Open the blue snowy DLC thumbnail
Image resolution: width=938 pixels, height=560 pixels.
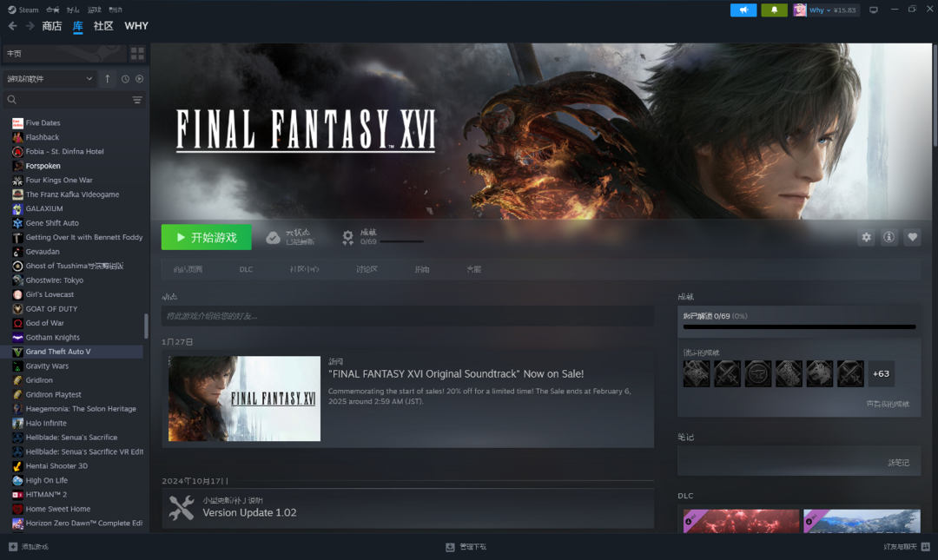tap(862, 521)
